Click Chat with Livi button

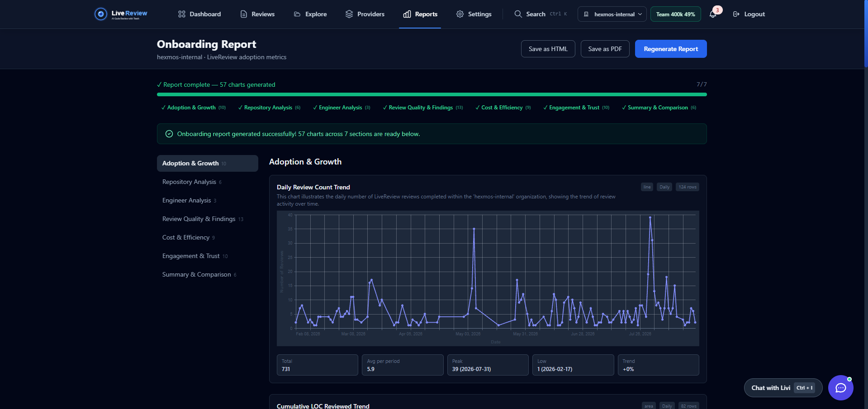tap(783, 388)
